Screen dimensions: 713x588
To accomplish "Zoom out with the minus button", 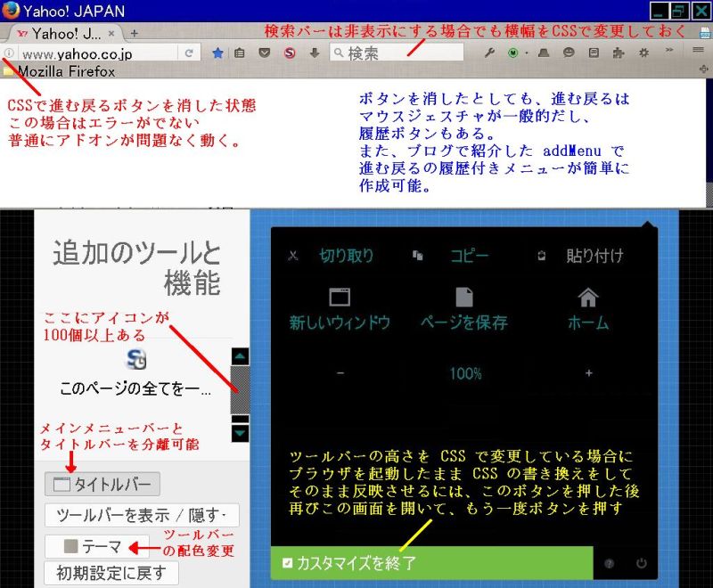I will (x=340, y=373).
